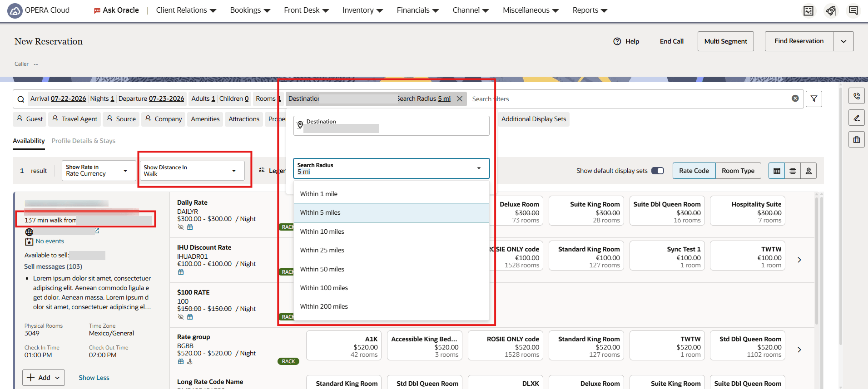Click the calendar icon next to No events
This screenshot has height=389, width=868.
[x=29, y=241]
